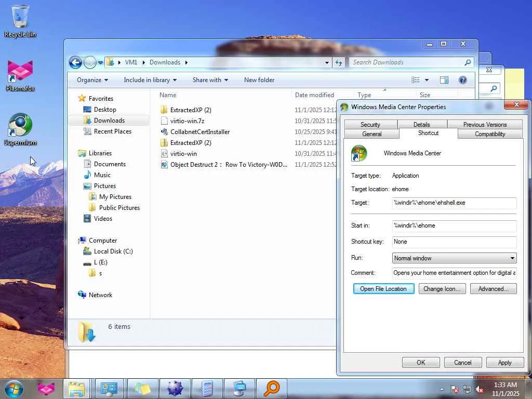Image resolution: width=532 pixels, height=399 pixels.
Task: Launch the Supermium desktop shortcut
Action: click(20, 129)
